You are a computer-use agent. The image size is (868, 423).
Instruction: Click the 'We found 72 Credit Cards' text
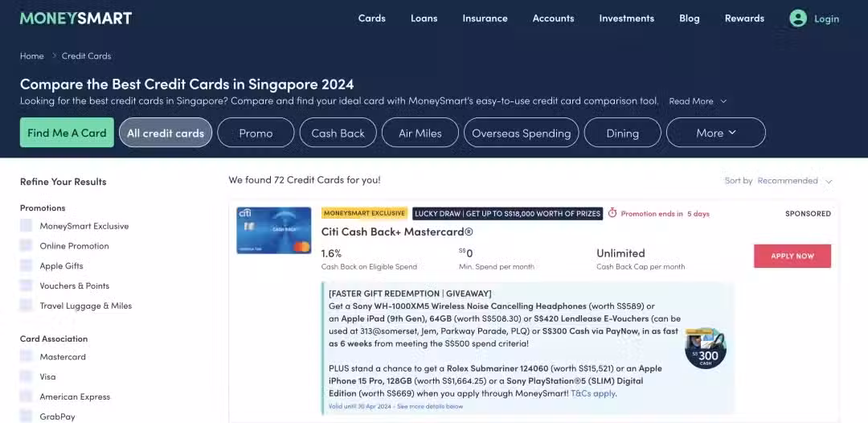305,180
